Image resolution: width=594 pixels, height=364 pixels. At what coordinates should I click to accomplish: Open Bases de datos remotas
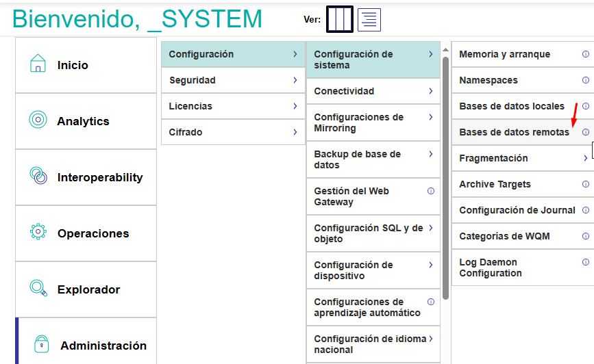pyautogui.click(x=514, y=132)
